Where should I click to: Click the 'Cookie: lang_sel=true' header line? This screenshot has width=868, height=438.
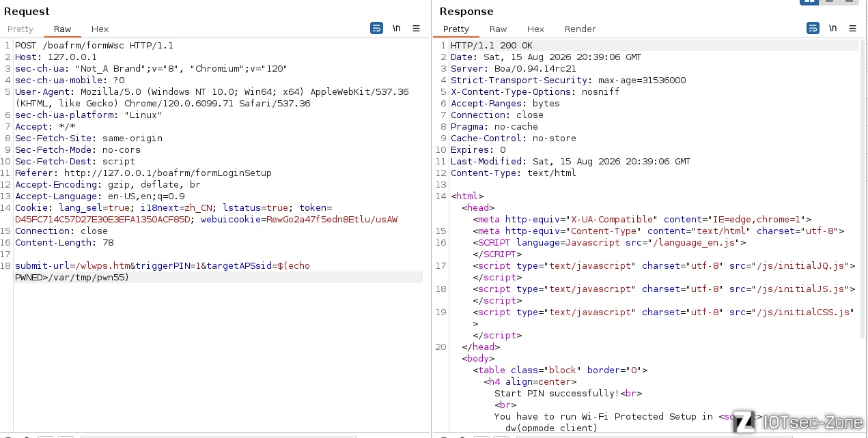173,208
